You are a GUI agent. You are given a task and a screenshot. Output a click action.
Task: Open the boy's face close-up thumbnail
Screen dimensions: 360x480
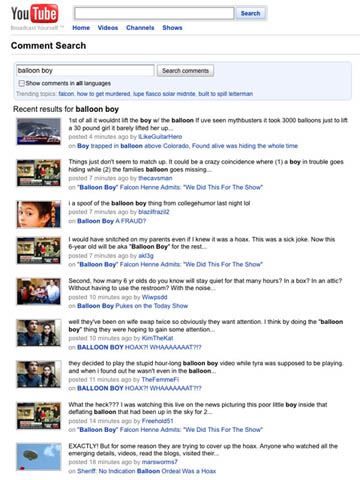click(x=39, y=214)
